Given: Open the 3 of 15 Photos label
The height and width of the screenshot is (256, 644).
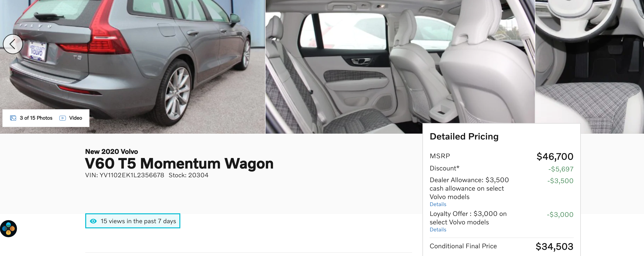Looking at the screenshot, I should coord(36,118).
